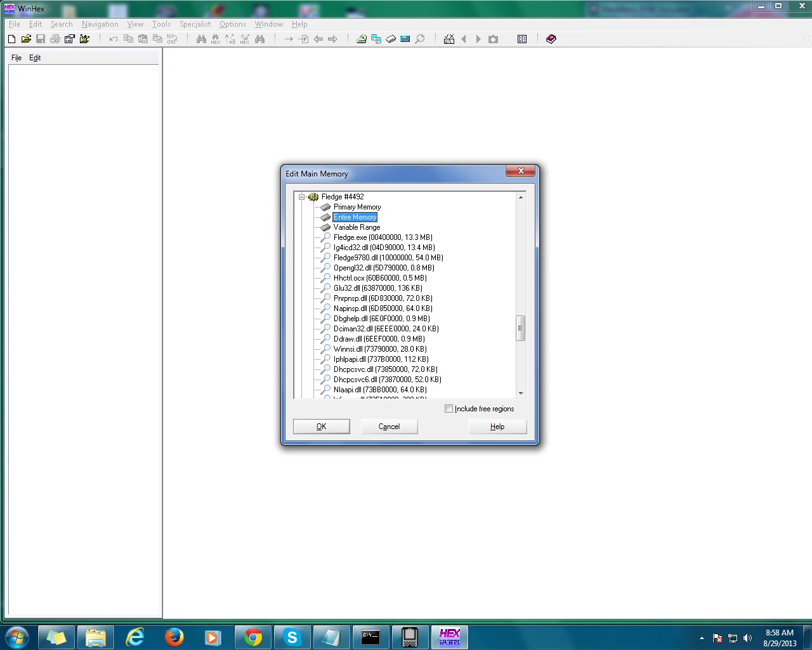This screenshot has width=812, height=650.
Task: Collapse the Fledge #4492 process node
Action: click(302, 197)
